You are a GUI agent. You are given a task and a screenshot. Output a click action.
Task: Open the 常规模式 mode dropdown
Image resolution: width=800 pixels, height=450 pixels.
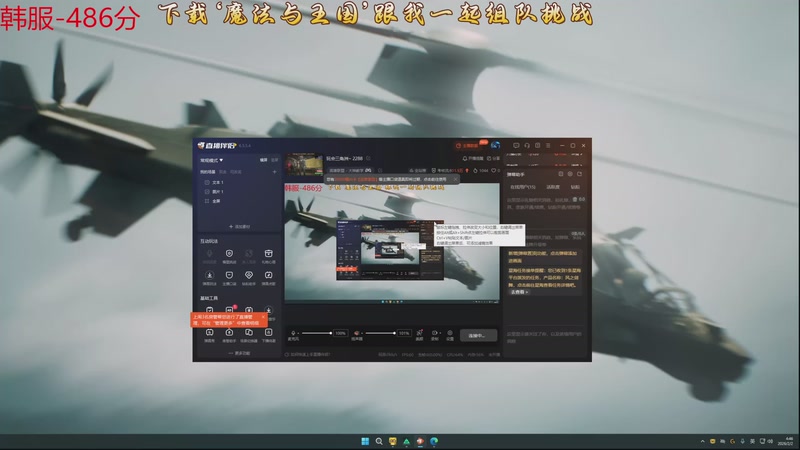[x=211, y=160]
